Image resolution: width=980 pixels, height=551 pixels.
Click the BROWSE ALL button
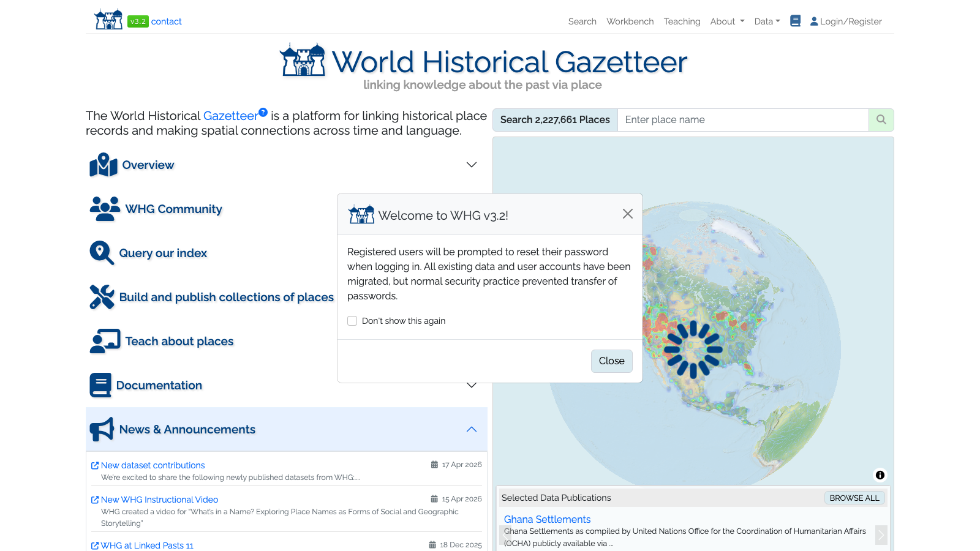[854, 498]
